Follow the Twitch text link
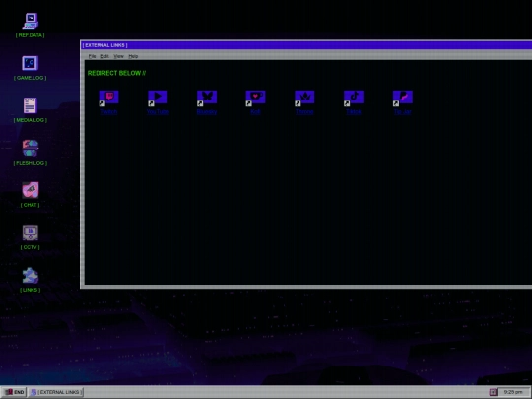Viewport: 532px width, 399px height. point(109,111)
